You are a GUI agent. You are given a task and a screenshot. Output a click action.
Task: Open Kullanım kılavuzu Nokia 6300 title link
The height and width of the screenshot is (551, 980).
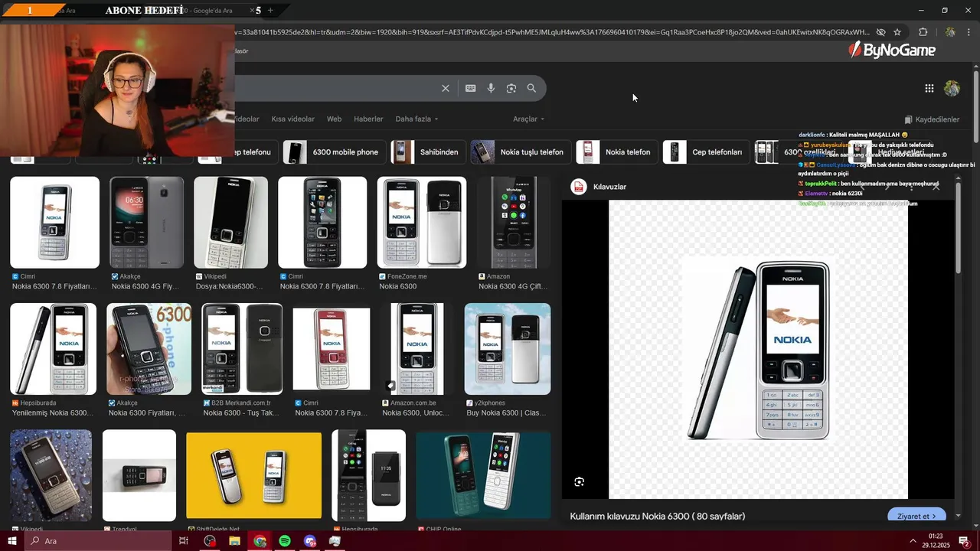[658, 517]
